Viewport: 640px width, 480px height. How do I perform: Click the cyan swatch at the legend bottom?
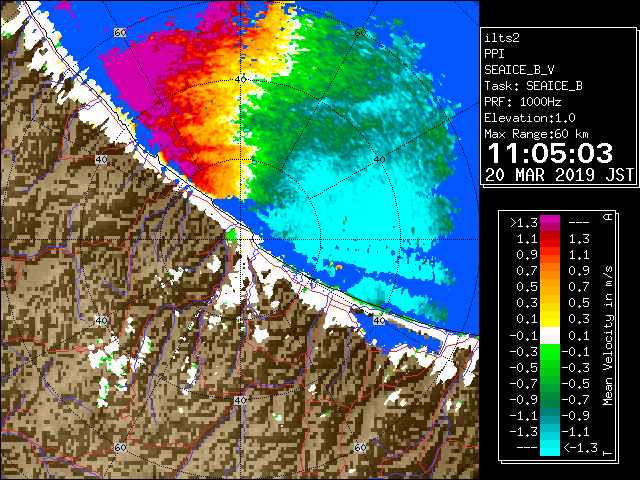coord(550,448)
